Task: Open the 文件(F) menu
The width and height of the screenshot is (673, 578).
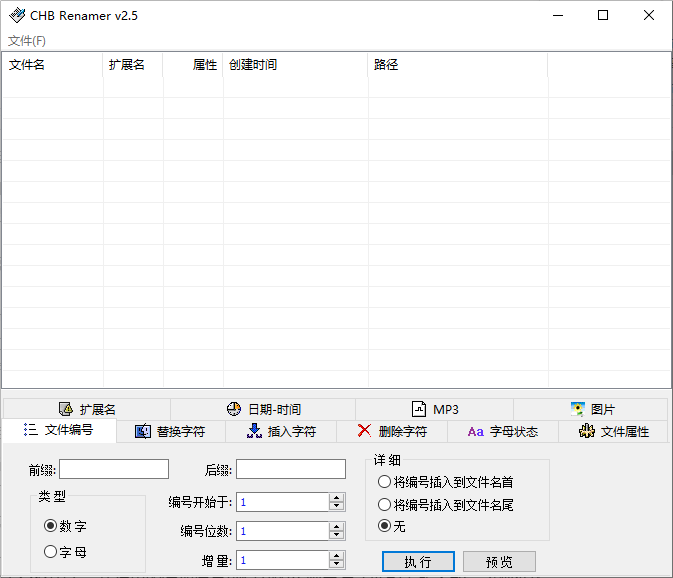Action: (27, 41)
